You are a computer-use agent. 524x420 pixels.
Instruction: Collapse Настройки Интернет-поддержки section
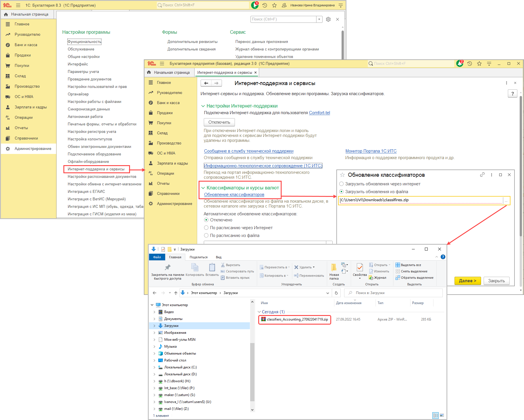[203, 106]
